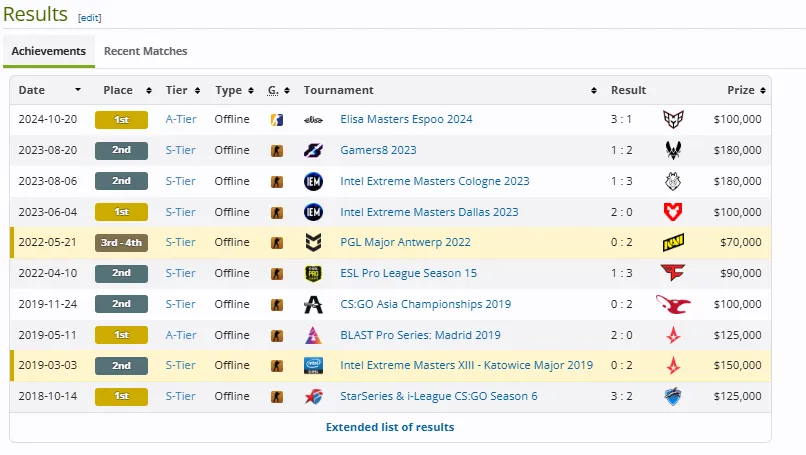Viewport: 806px width, 455px height.
Task: Click the Gamers8 2023 tournament logo icon
Action: (x=313, y=150)
